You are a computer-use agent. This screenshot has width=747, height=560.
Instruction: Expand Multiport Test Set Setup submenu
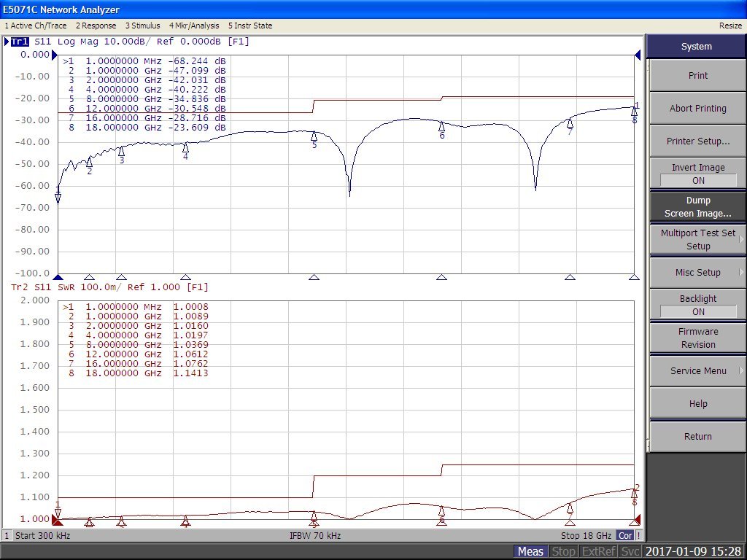click(697, 240)
